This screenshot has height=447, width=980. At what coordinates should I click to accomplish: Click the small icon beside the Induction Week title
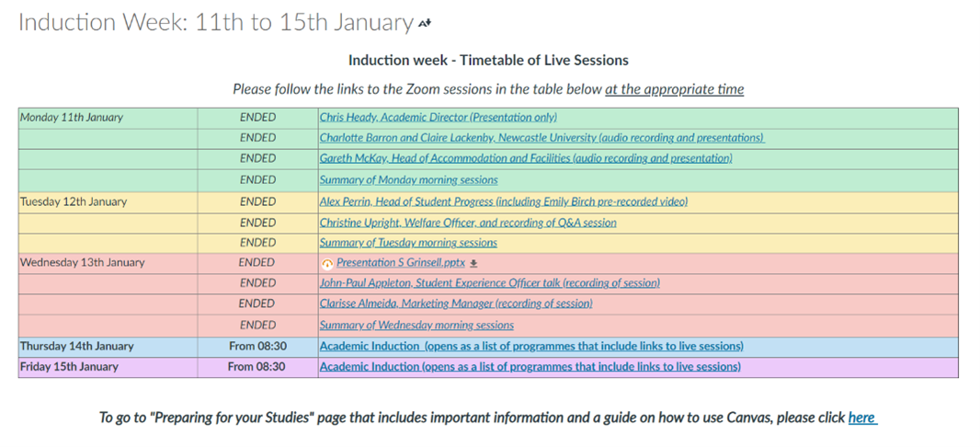pyautogui.click(x=425, y=25)
